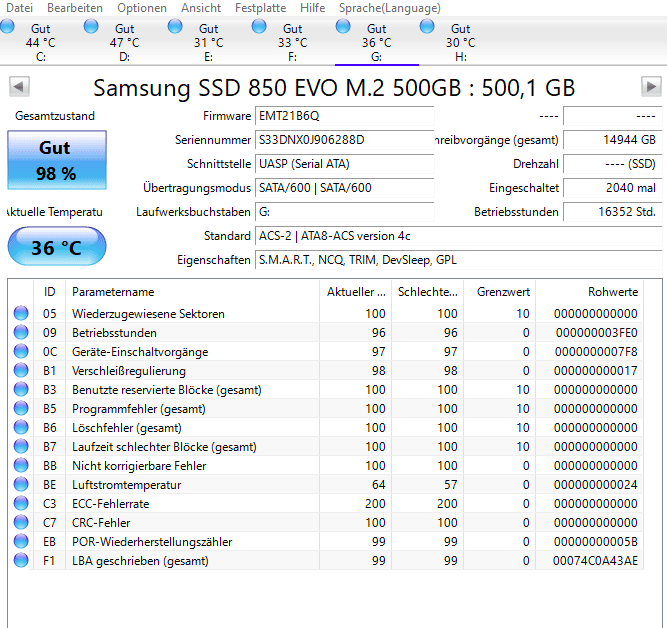
Task: Click status orb of ECC-Fehlerrate row
Action: 21,503
